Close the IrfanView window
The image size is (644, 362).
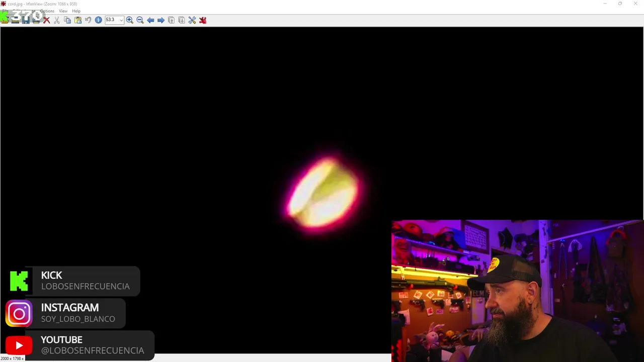(x=635, y=4)
